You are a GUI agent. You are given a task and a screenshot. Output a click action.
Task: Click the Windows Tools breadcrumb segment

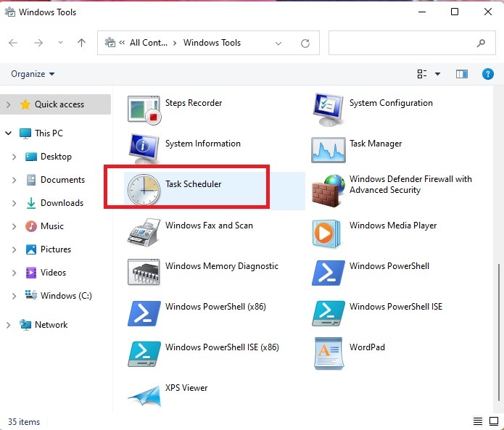point(212,43)
